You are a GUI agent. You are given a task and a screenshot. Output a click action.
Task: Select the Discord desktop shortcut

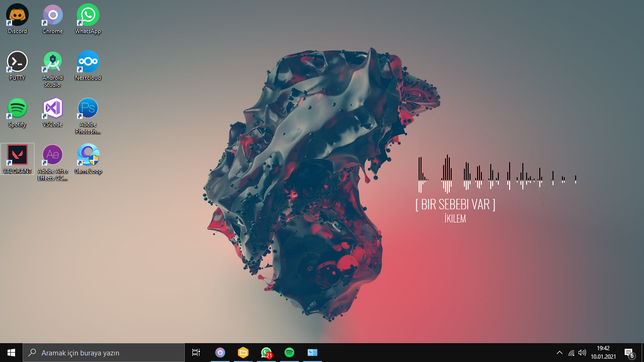(x=17, y=19)
